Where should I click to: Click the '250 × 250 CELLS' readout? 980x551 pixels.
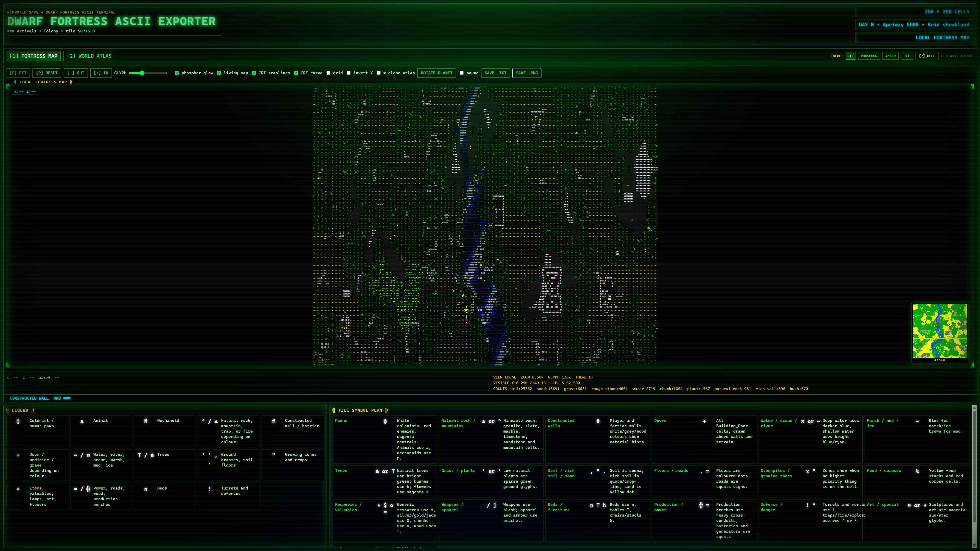click(947, 12)
